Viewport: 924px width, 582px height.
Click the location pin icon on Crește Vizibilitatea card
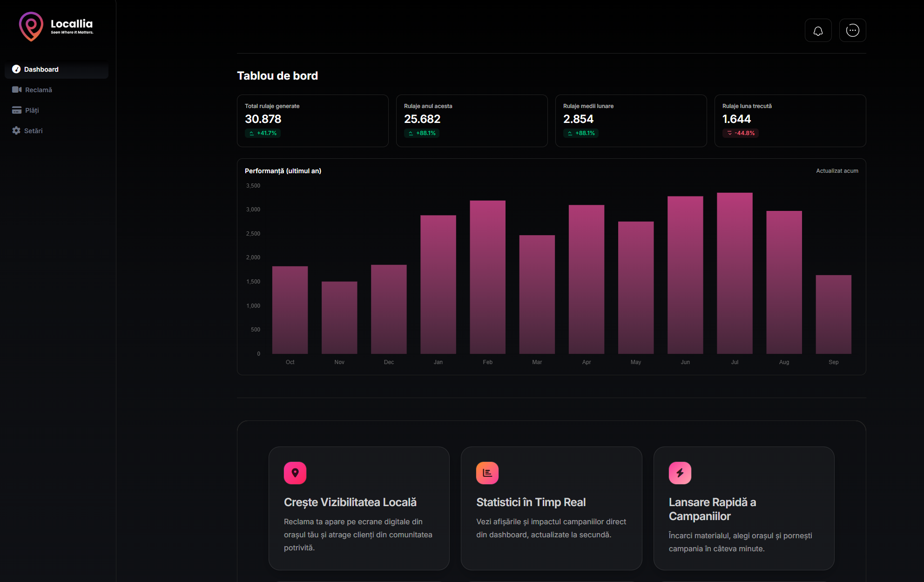(295, 473)
